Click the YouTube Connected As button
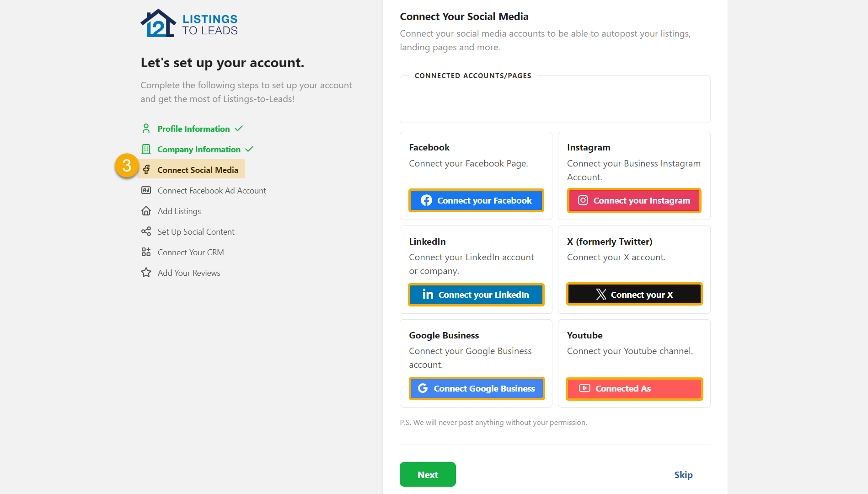This screenshot has width=868, height=494. pos(634,388)
